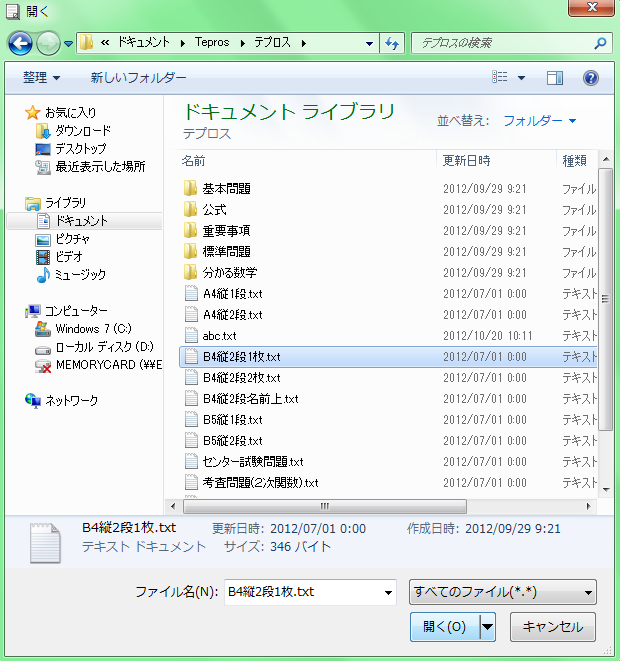Select the 公式 folder
The image size is (620, 661).
388,210
